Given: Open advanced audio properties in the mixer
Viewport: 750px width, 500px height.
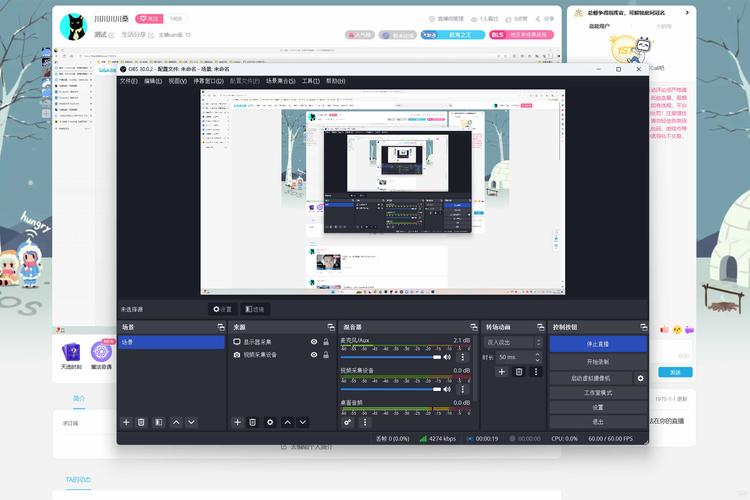Looking at the screenshot, I should coord(348,422).
